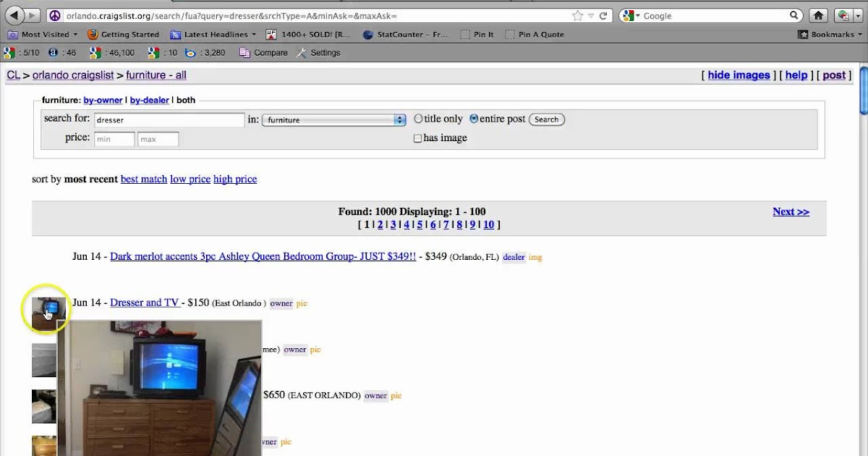
Task: Filter listings by-dealer
Action: tap(150, 100)
